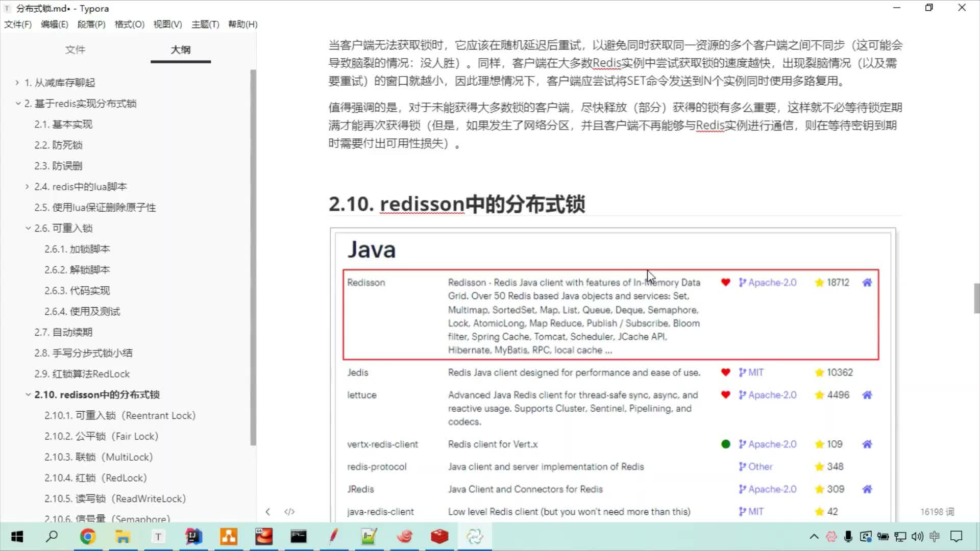Toggle the 中 input method indicator
This screenshot has width=980, height=551.
(935, 537)
